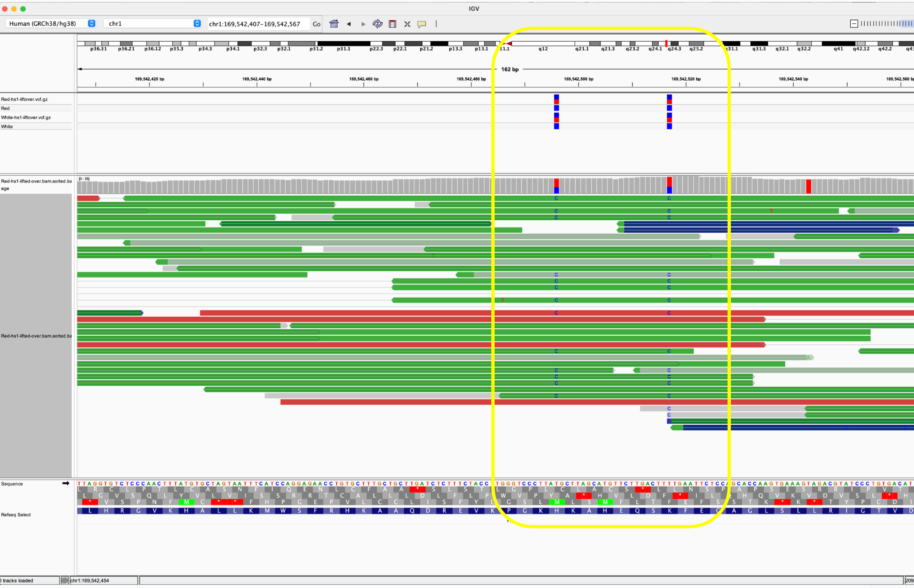The image size is (914, 588).
Task: Click the resize tracks to fit icon
Action: [x=407, y=24]
